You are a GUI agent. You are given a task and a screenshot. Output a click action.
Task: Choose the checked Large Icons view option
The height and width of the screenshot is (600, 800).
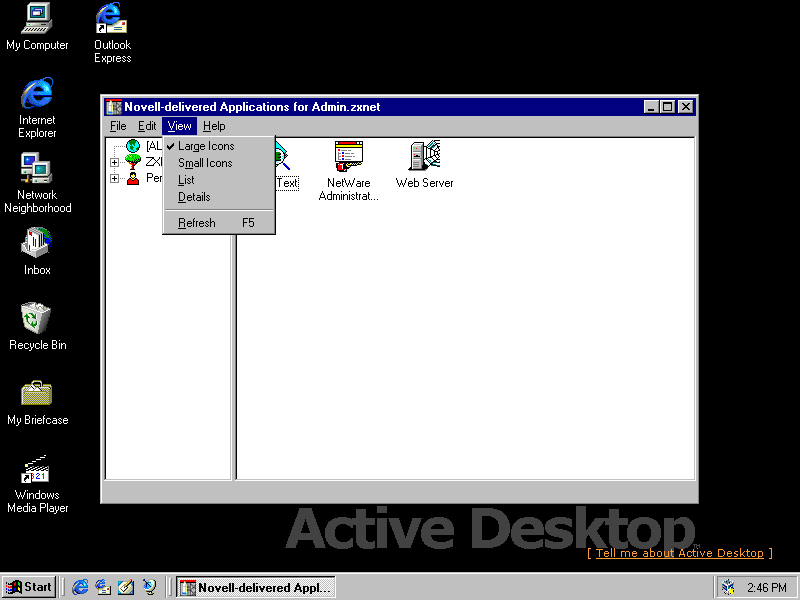pyautogui.click(x=219, y=146)
